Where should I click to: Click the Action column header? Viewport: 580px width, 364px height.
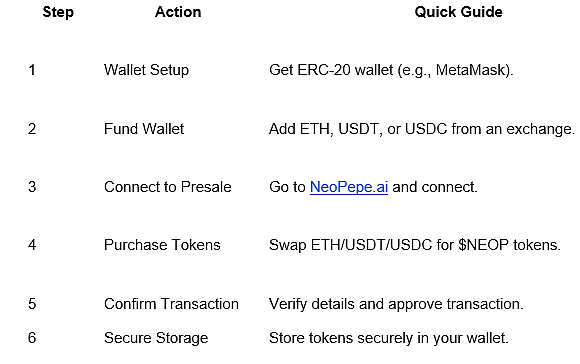pos(178,12)
